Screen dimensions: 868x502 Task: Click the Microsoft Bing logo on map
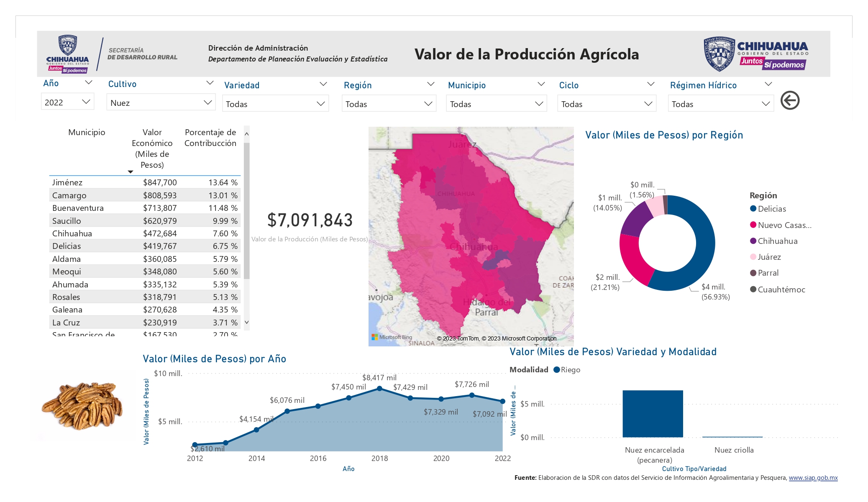(x=392, y=337)
